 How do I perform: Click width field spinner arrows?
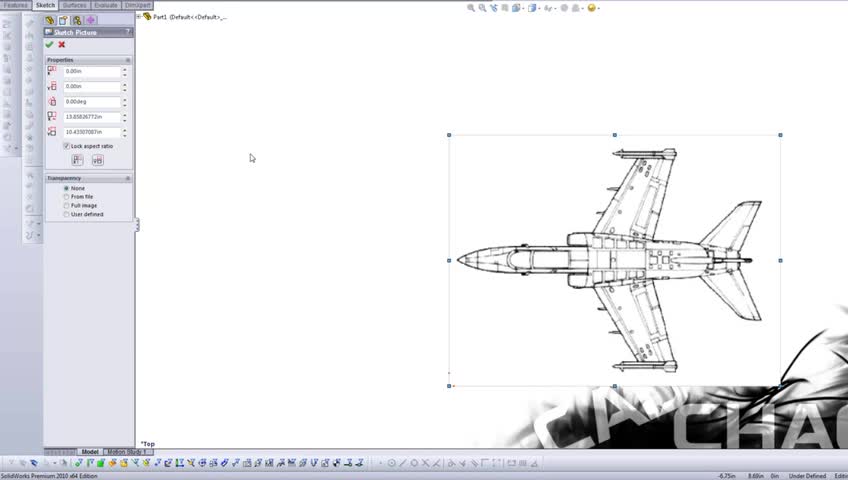click(125, 117)
